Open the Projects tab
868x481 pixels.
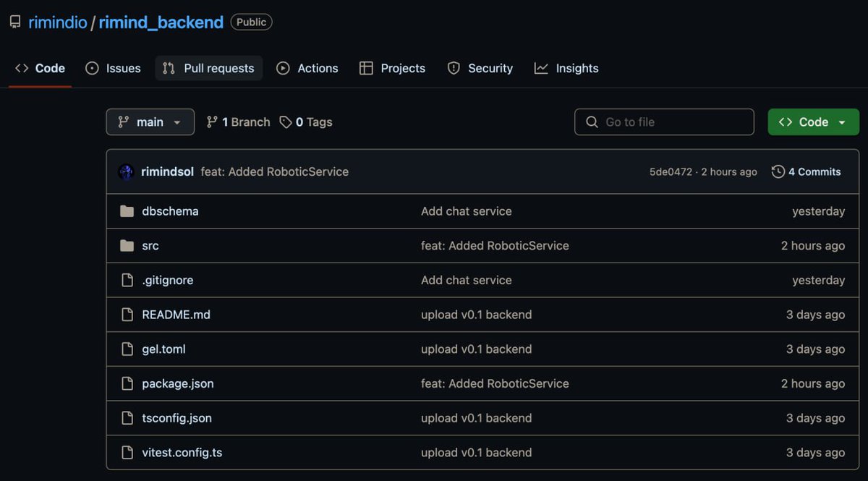coord(392,68)
